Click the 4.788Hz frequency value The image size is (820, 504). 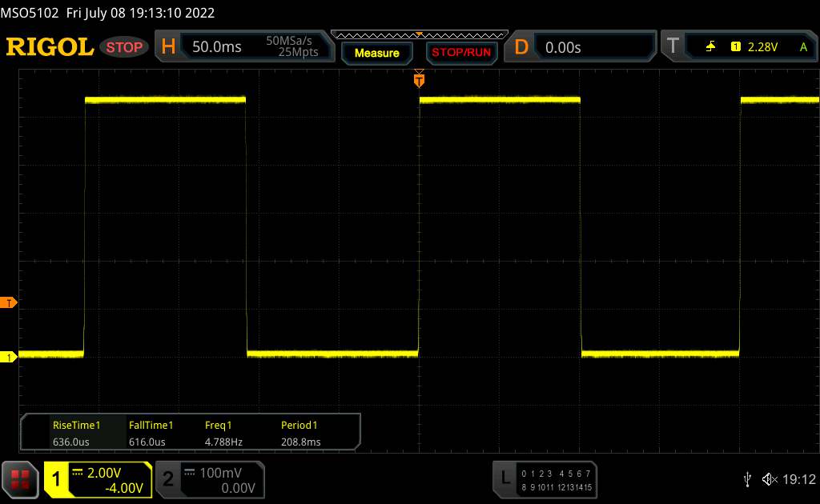pos(223,442)
